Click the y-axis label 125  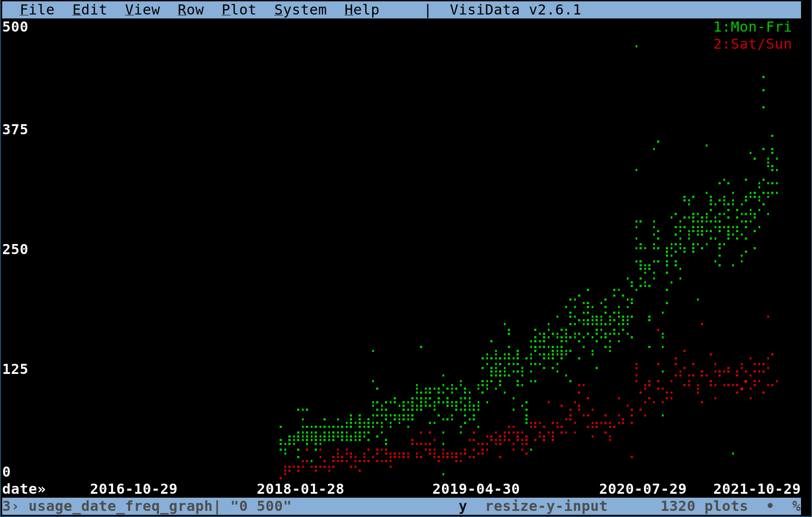15,369
